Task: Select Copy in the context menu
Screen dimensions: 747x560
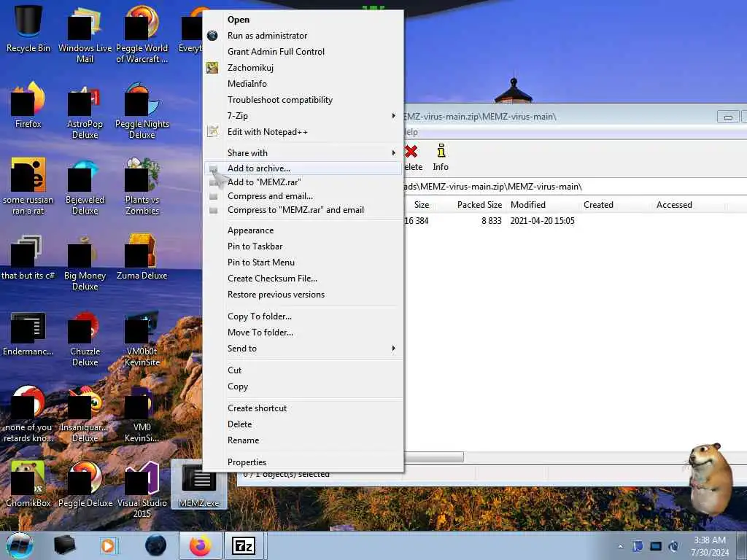Action: click(303, 386)
